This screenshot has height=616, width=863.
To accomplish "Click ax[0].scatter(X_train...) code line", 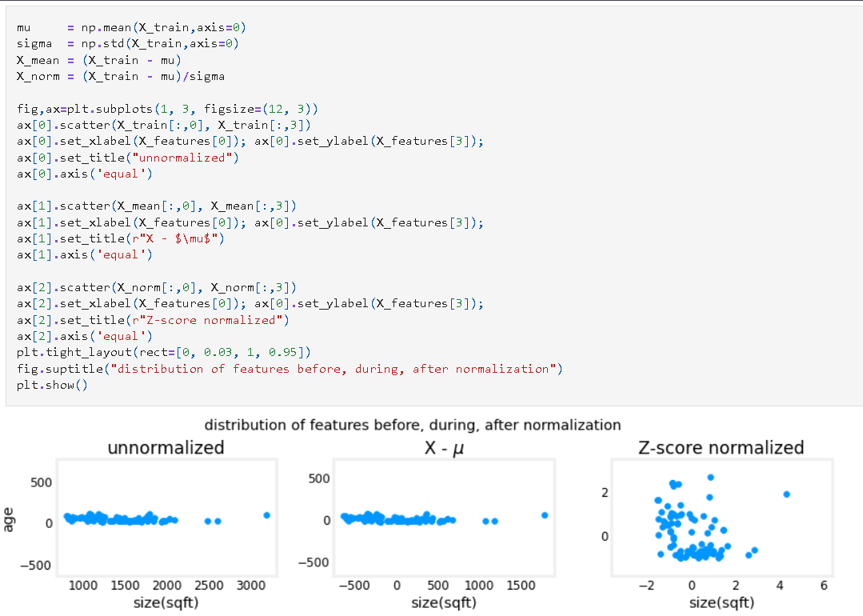I will [x=163, y=125].
